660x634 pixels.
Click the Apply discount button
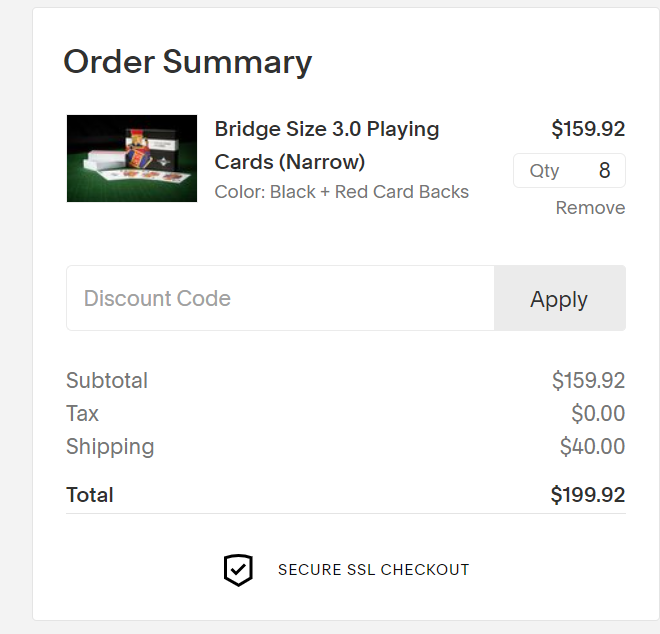(559, 298)
